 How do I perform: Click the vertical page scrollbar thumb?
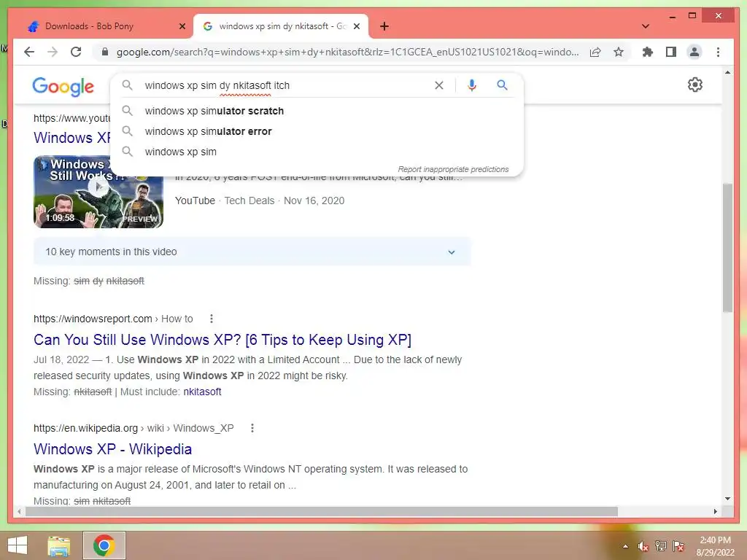click(727, 248)
